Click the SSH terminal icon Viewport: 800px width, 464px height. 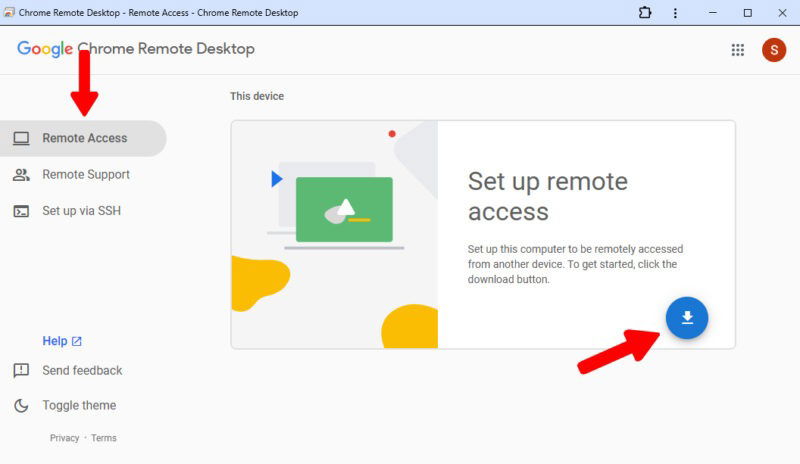(x=21, y=211)
